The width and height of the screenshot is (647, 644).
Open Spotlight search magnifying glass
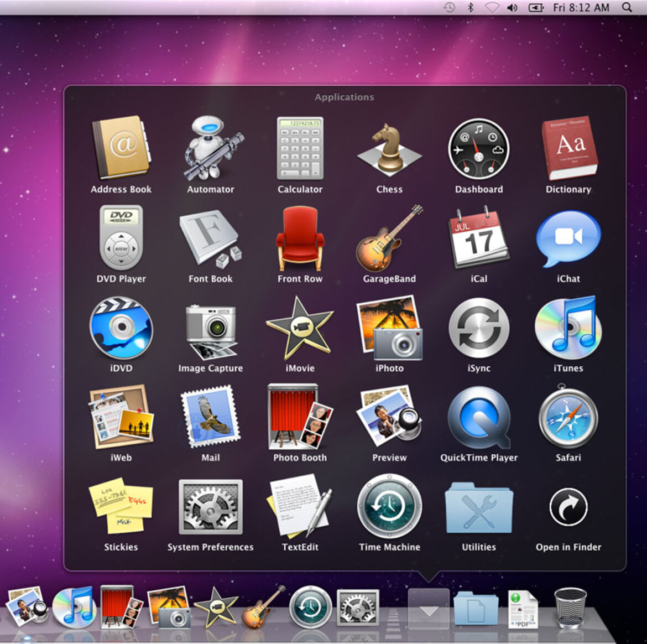[x=627, y=7]
